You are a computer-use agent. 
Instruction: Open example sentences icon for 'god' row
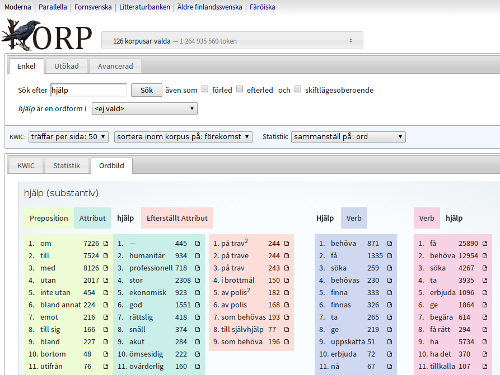(x=197, y=305)
